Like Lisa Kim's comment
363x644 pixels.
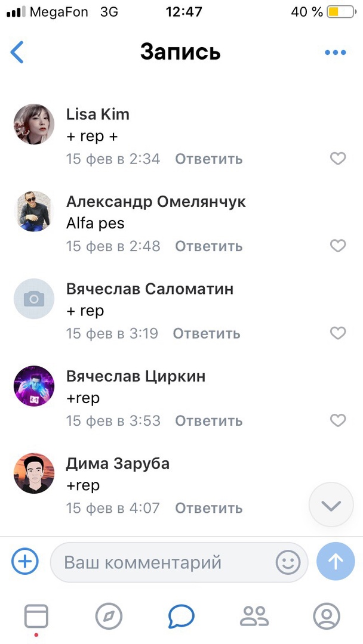(x=338, y=158)
